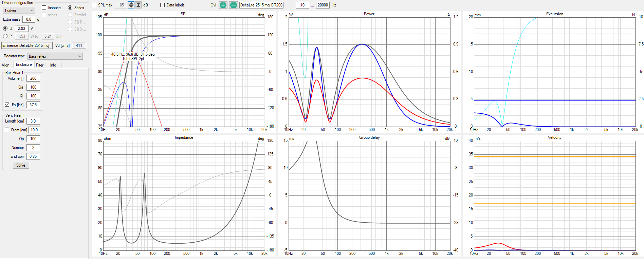The height and width of the screenshot is (263, 644).
Task: Click the SPL max value field 105
Action: [121, 5]
